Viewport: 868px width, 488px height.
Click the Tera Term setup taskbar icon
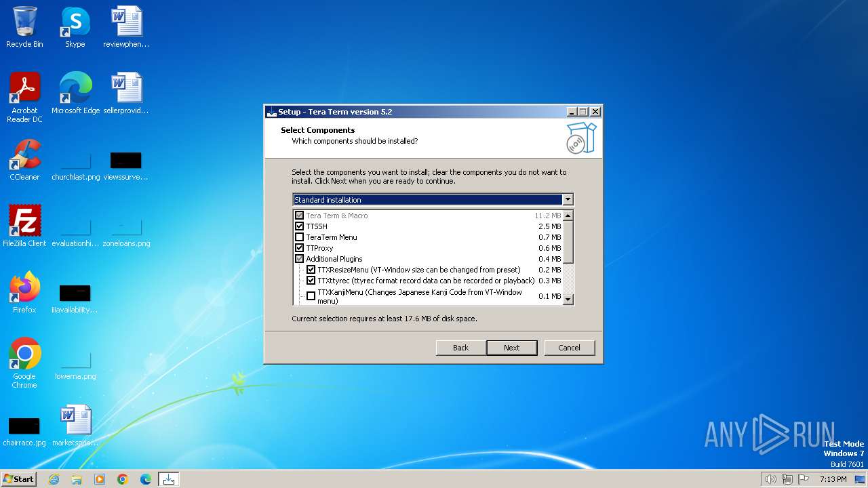[169, 479]
